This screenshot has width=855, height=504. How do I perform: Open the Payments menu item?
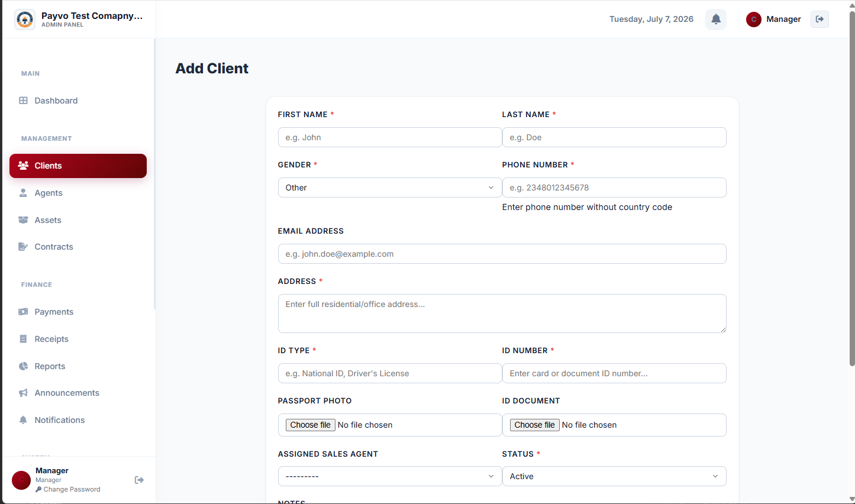(78, 312)
